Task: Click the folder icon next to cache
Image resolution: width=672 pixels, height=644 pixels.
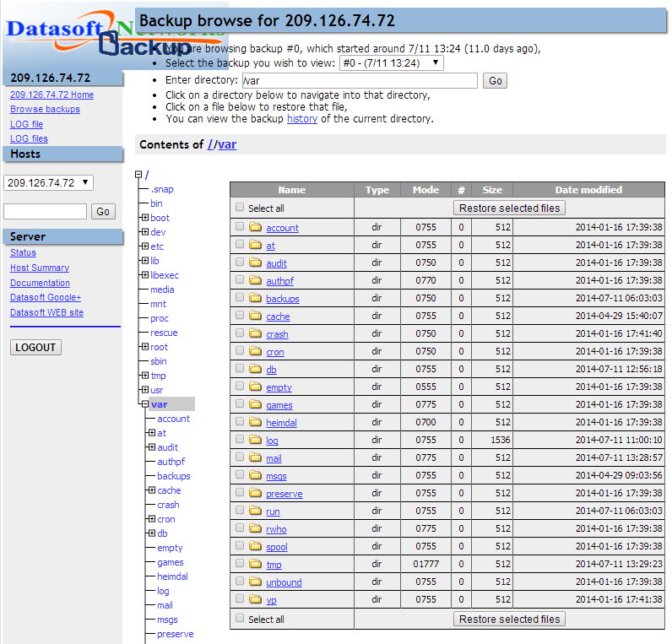Action: click(x=256, y=317)
